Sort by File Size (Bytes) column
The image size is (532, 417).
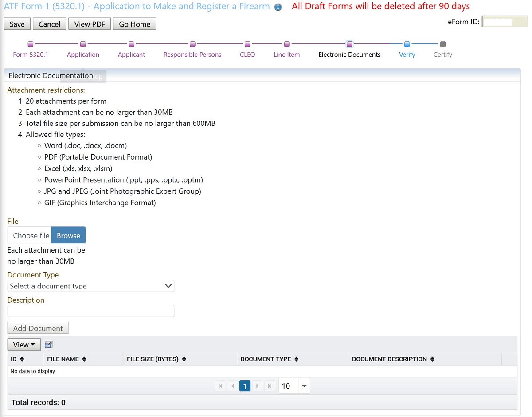pyautogui.click(x=184, y=359)
